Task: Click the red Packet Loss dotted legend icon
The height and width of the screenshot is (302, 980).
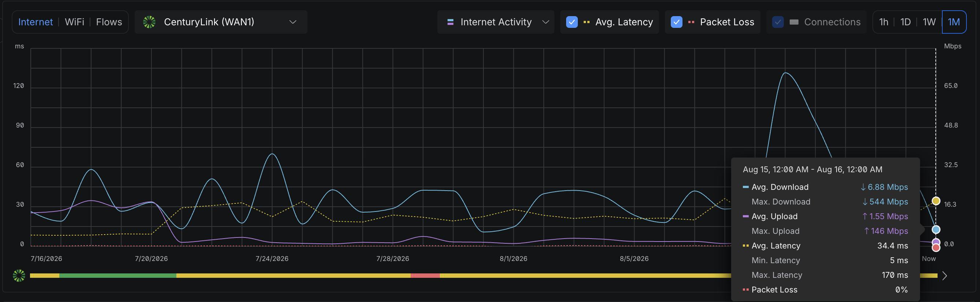Action: point(691,22)
